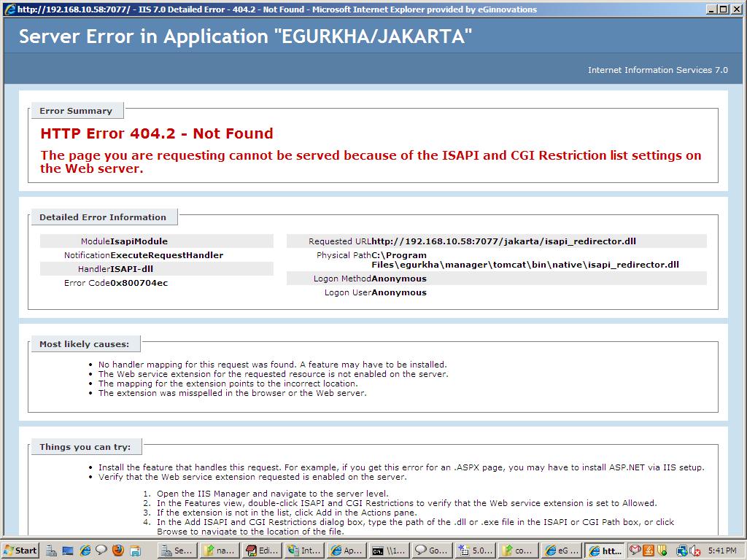Switch to the 'Int...' IIS Manager taskbar button
747x560 pixels.
303,551
